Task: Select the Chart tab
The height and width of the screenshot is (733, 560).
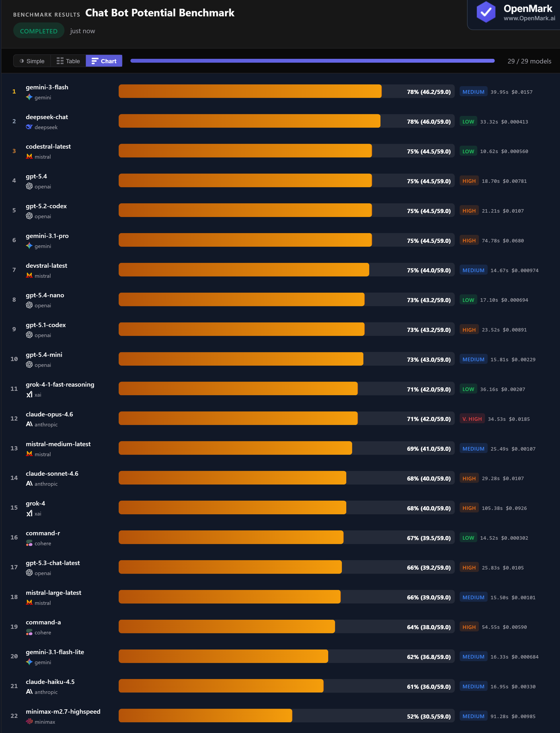Action: click(104, 61)
